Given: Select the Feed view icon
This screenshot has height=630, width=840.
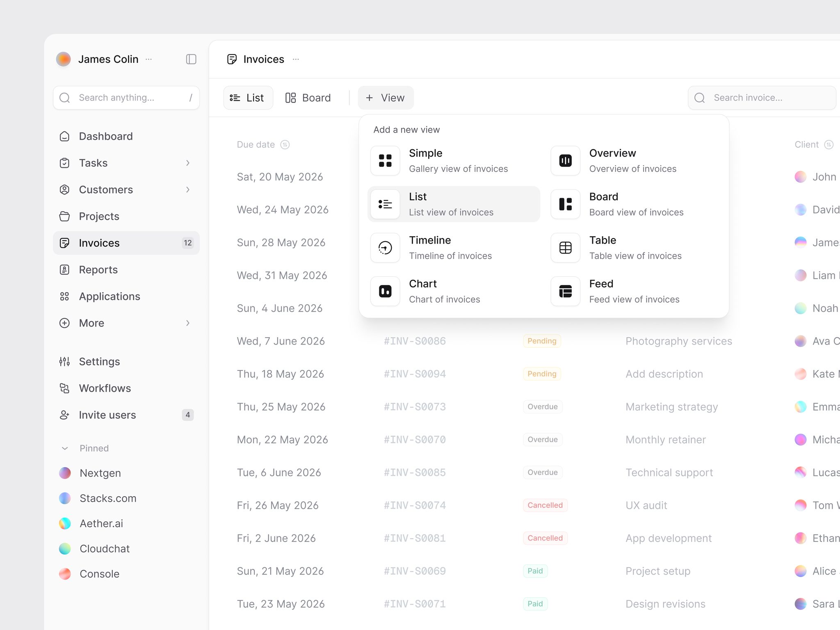Looking at the screenshot, I should (566, 291).
